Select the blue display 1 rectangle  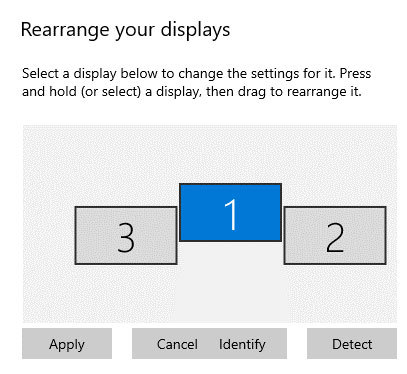230,212
